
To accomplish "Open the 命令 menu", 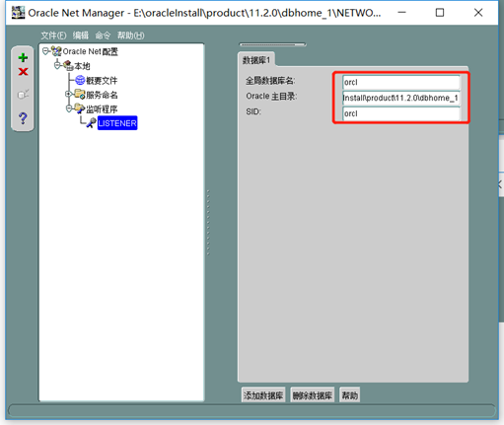I will [103, 35].
